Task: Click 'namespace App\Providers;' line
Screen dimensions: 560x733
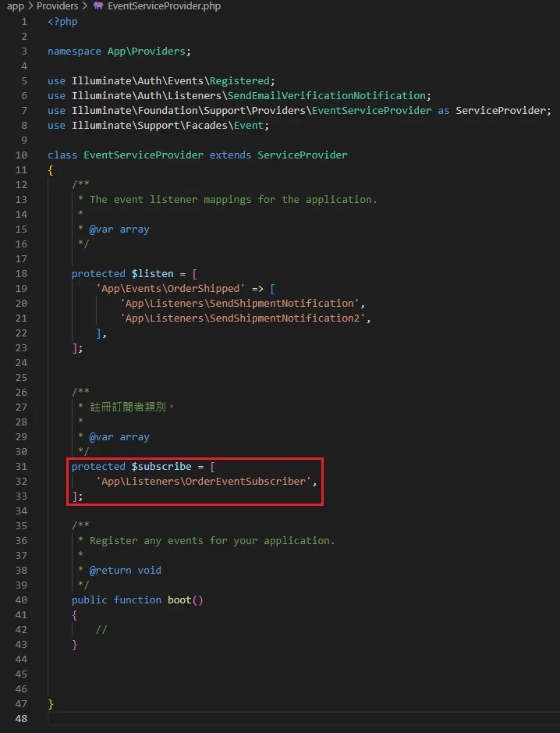Action: pos(119,51)
